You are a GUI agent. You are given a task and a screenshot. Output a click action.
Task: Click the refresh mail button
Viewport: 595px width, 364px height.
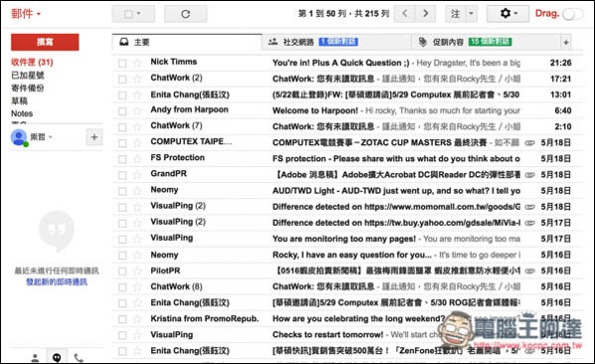click(185, 14)
